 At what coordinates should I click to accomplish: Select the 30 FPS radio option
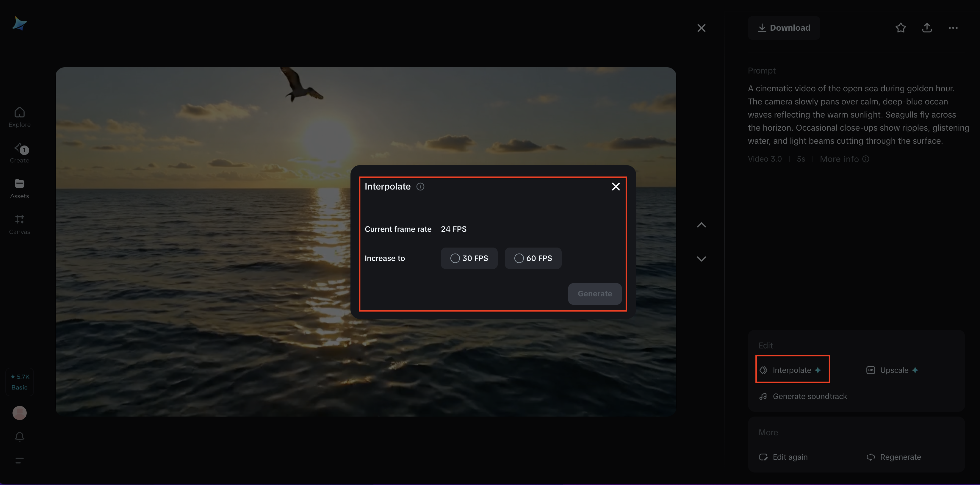(455, 258)
